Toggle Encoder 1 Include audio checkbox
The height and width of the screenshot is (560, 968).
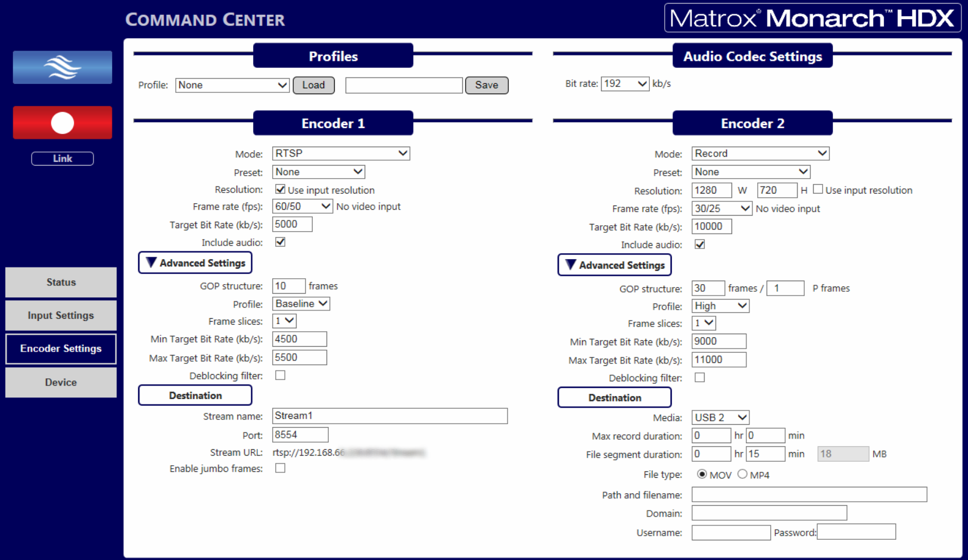point(280,242)
